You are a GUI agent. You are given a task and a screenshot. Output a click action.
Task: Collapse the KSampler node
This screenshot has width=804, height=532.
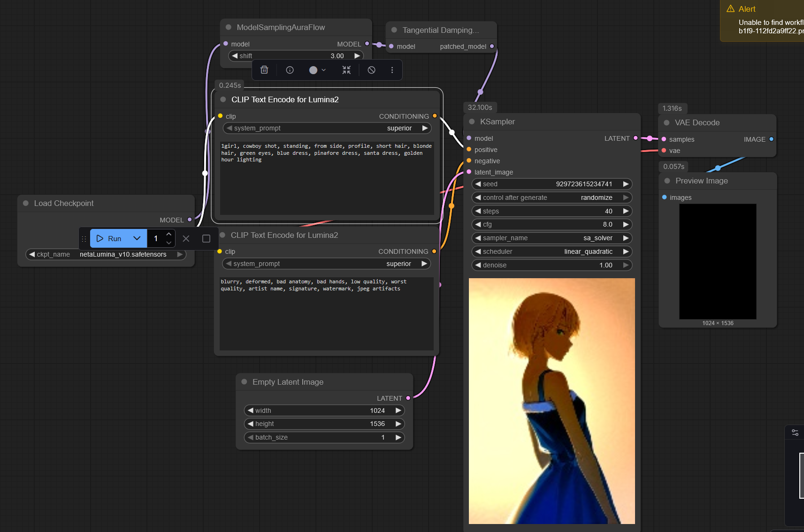tap(472, 122)
